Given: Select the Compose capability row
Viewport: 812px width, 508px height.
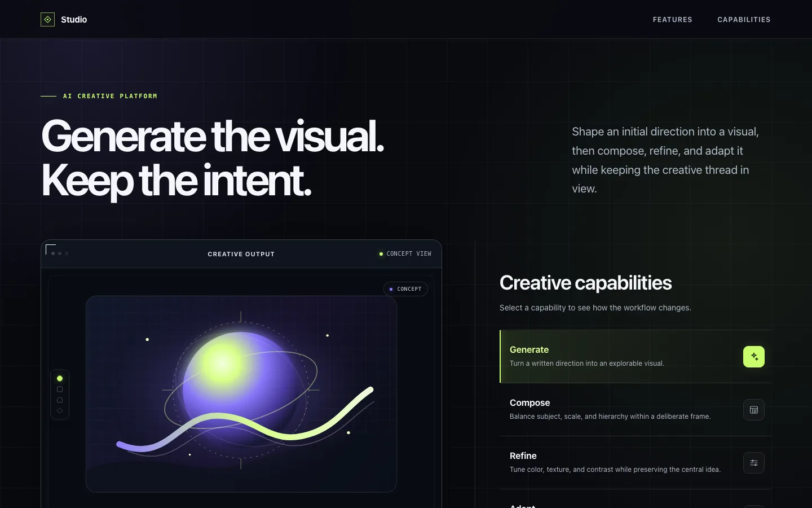Looking at the screenshot, I should (x=636, y=410).
